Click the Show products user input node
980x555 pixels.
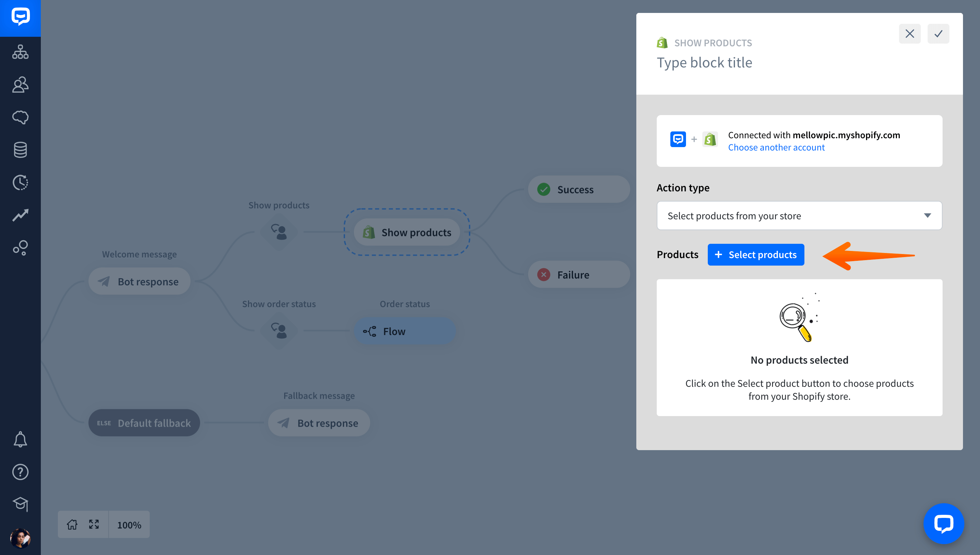point(279,232)
